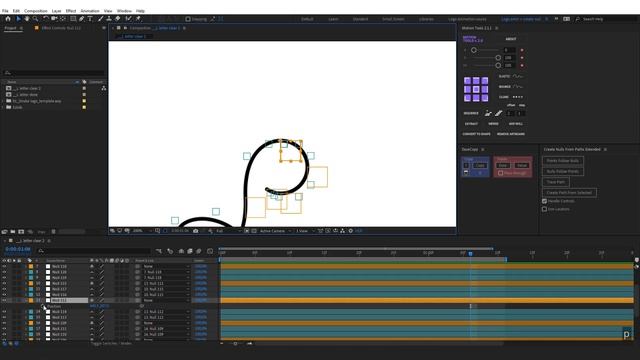The image size is (640, 360).
Task: Click the timeline zoom slider at bottom
Action: point(236,344)
